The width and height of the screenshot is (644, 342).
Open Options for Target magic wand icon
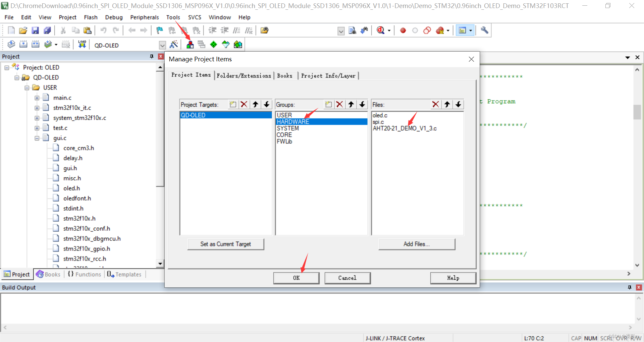coord(174,44)
